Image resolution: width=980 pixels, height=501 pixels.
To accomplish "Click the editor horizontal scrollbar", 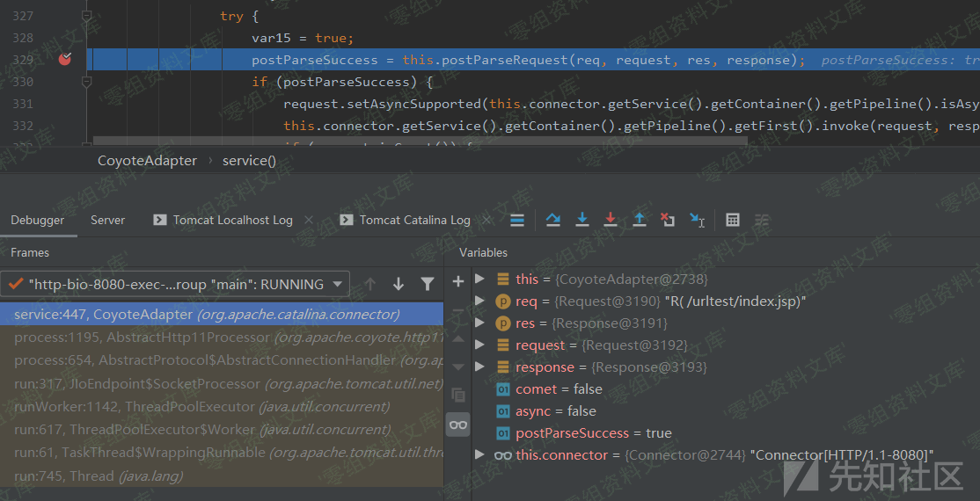I will point(420,140).
